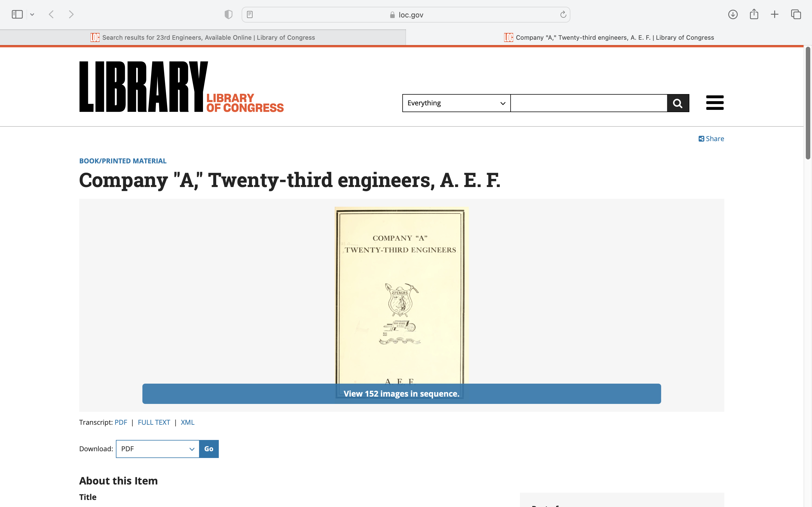Open the sidebar options chevron

click(x=32, y=14)
